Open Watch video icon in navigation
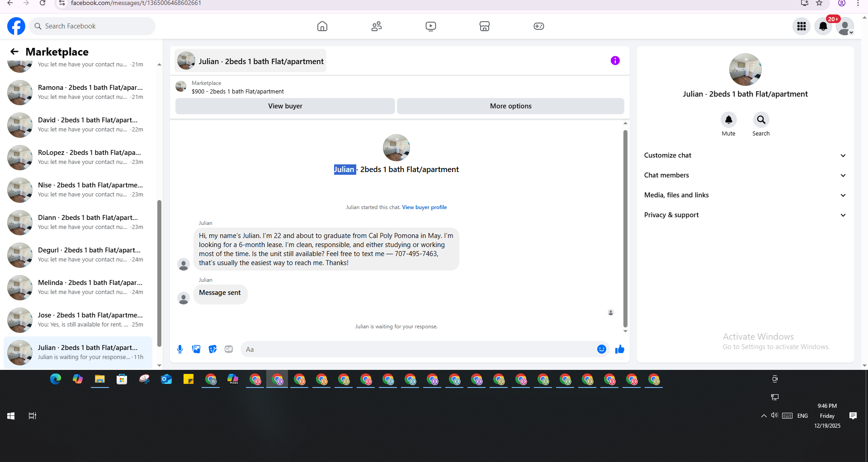Image resolution: width=868 pixels, height=462 pixels. 431,26
